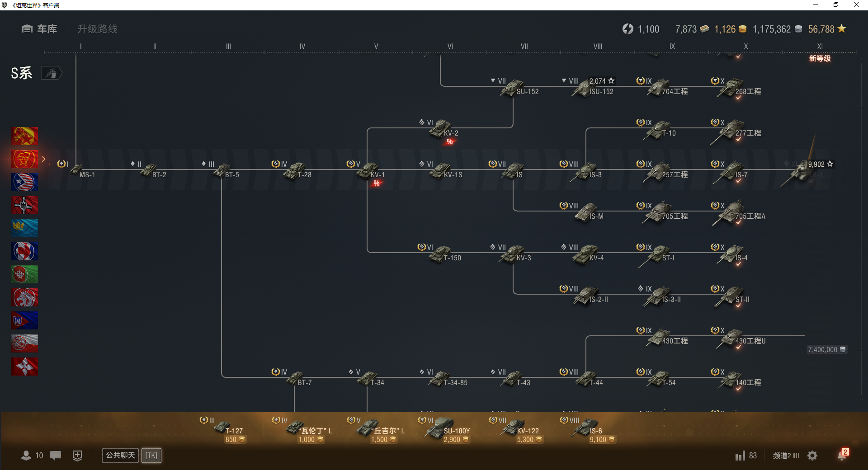Viewport: 868px width, 470px height.
Task: Open the 升级路线 tech tree tab
Action: click(x=97, y=29)
